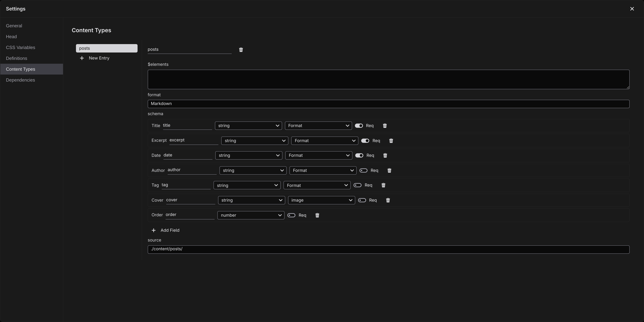Edit the posts content type name field
This screenshot has height=322, width=644.
190,50
